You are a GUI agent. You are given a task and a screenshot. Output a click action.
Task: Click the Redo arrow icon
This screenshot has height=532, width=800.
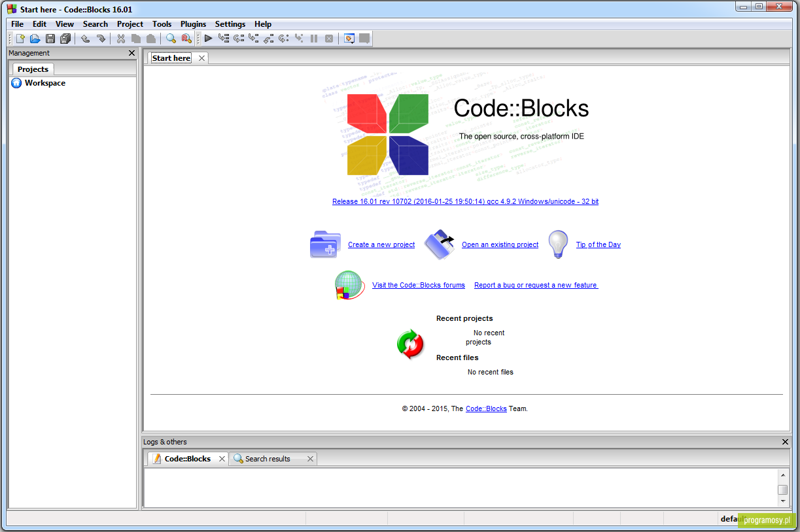pos(101,39)
